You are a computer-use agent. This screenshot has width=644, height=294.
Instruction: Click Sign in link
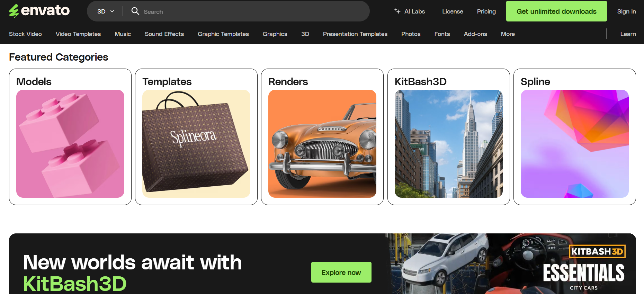[626, 11]
